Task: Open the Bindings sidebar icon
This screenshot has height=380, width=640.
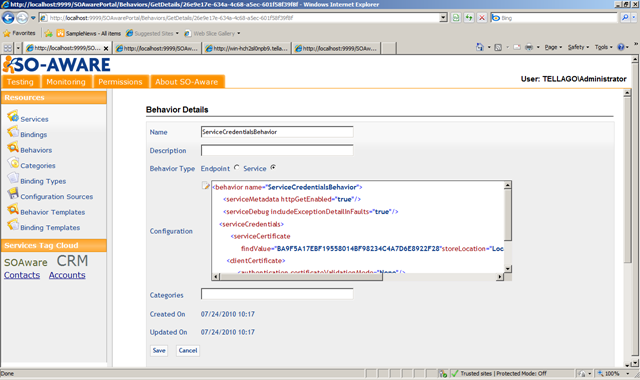Action: [x=13, y=132]
